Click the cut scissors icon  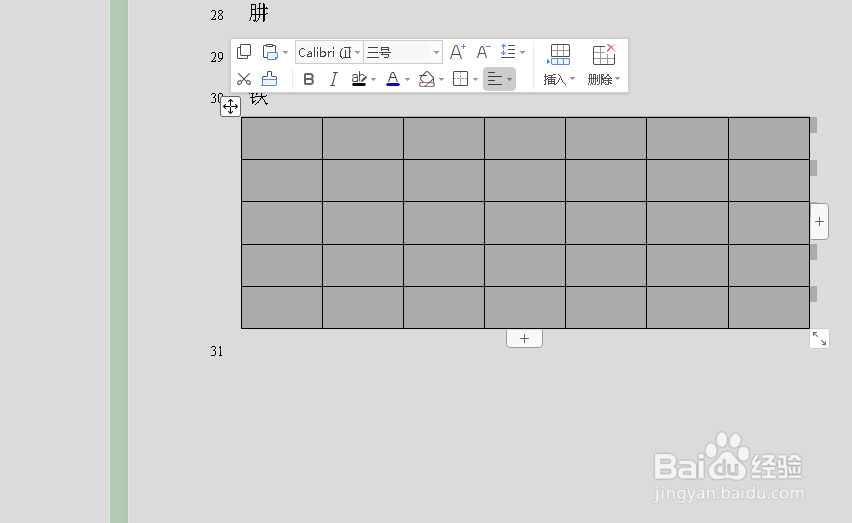pos(244,79)
